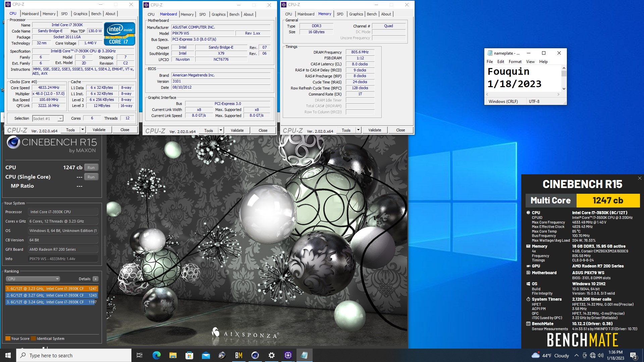Click the Intel Core i7 logo
644x362 pixels.
coord(119,34)
